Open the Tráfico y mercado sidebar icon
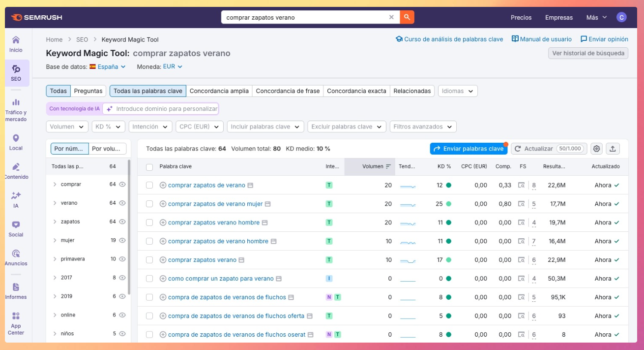644x350 pixels. 16,109
